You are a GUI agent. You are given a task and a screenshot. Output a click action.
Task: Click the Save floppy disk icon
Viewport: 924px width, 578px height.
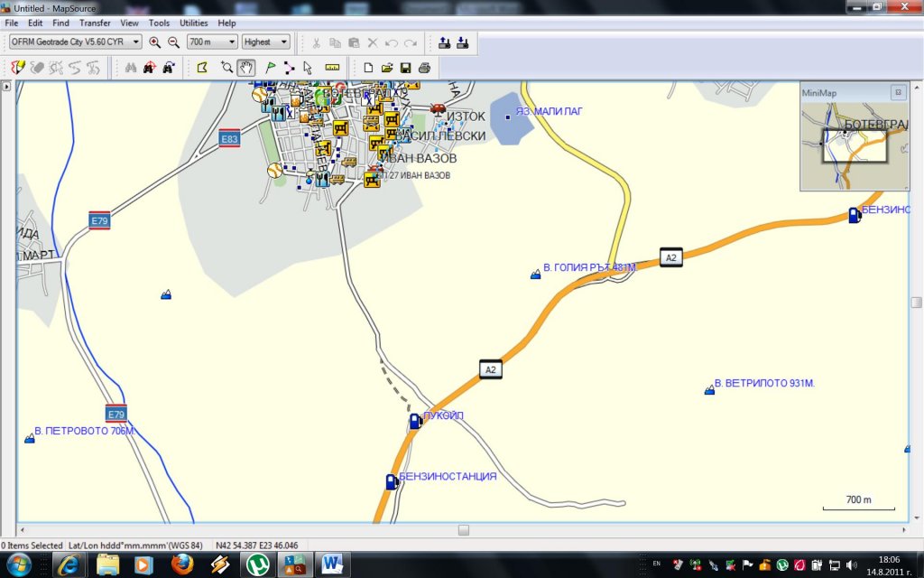[406, 68]
